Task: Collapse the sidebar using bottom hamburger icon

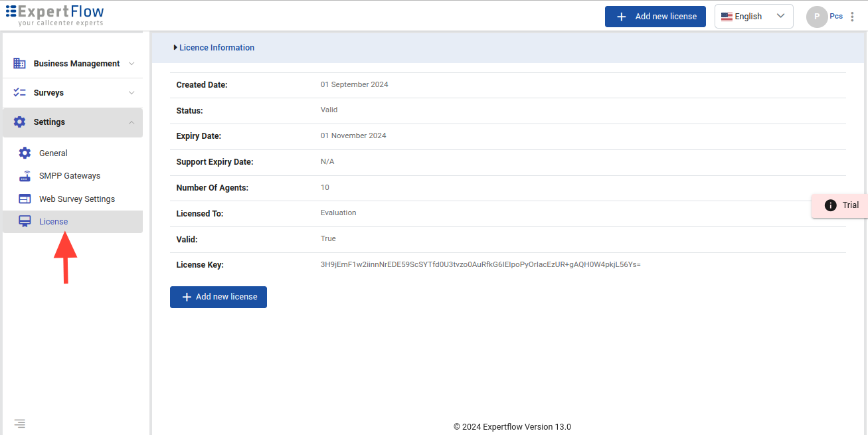Action: pyautogui.click(x=20, y=423)
